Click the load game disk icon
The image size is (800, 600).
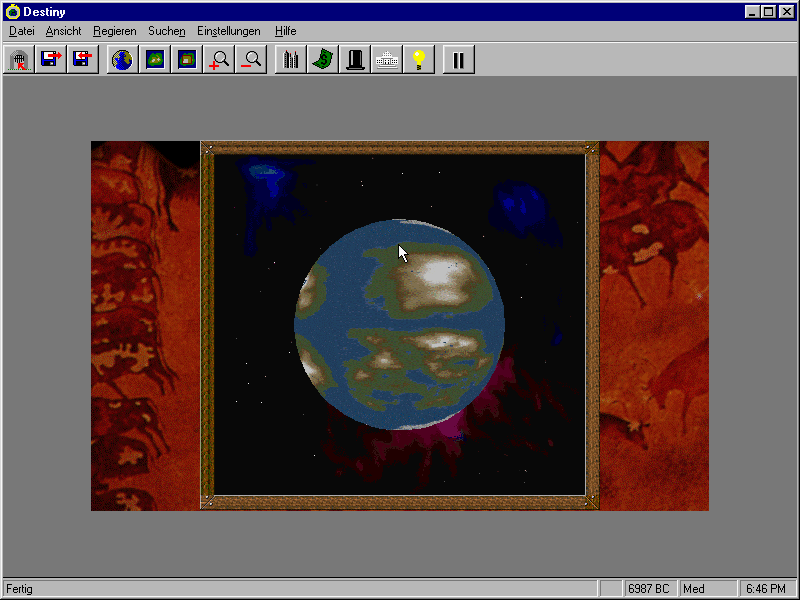click(x=82, y=60)
